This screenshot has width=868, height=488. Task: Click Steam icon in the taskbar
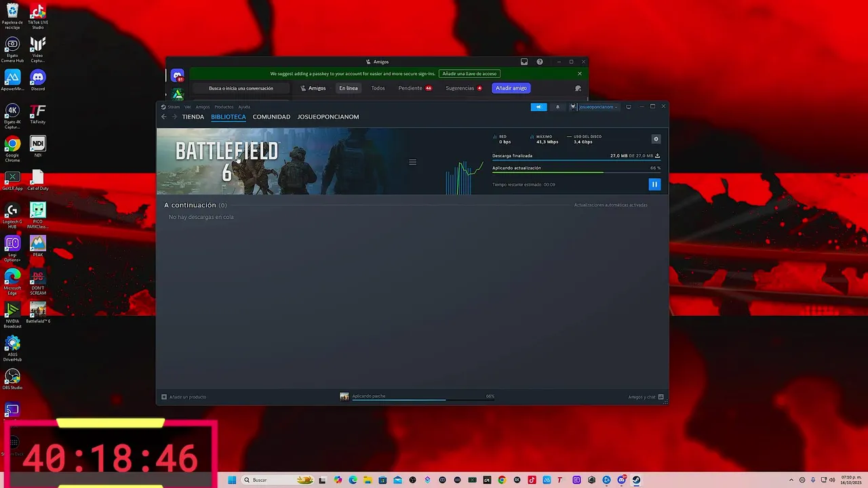click(636, 480)
